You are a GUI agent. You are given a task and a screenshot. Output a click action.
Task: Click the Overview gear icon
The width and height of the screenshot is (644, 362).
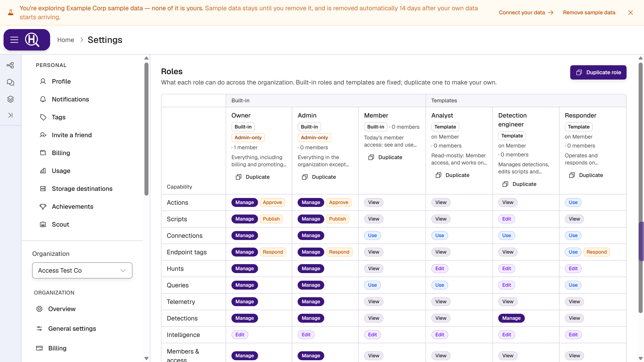[x=39, y=309]
